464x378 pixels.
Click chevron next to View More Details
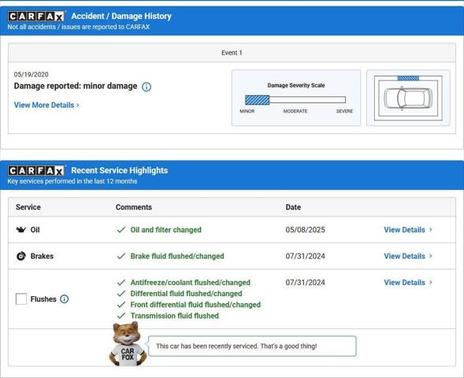click(x=78, y=105)
